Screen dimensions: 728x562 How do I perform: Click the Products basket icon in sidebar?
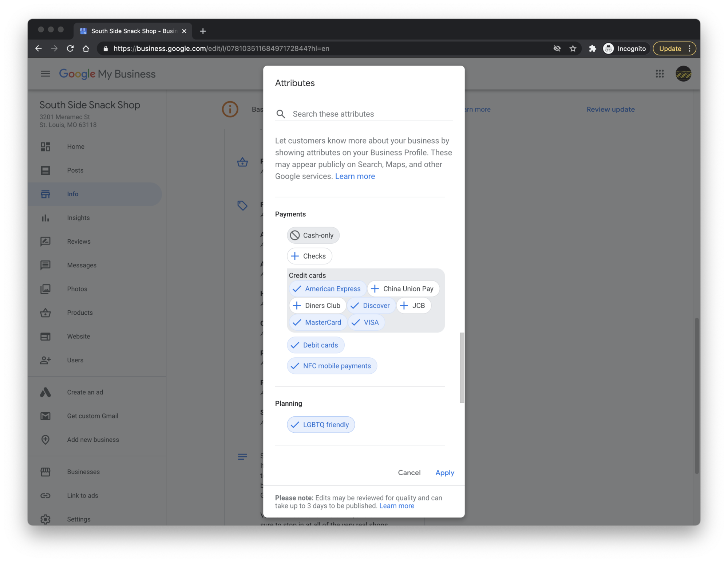(x=45, y=313)
